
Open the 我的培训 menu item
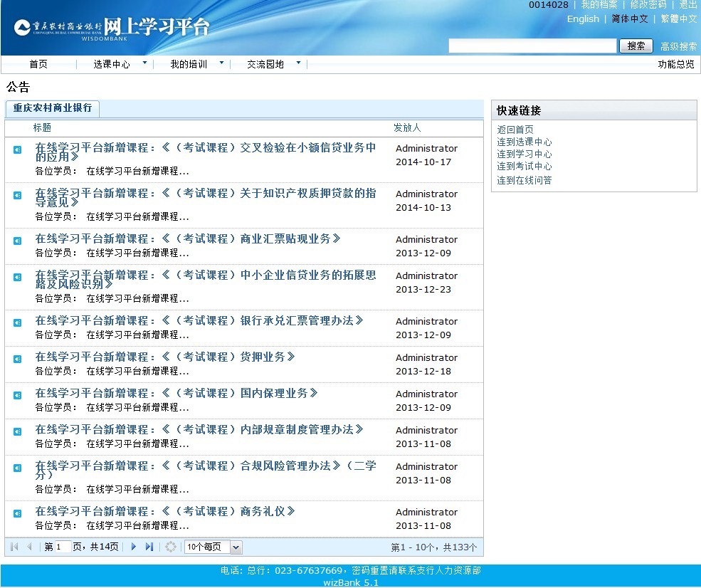pos(189,64)
